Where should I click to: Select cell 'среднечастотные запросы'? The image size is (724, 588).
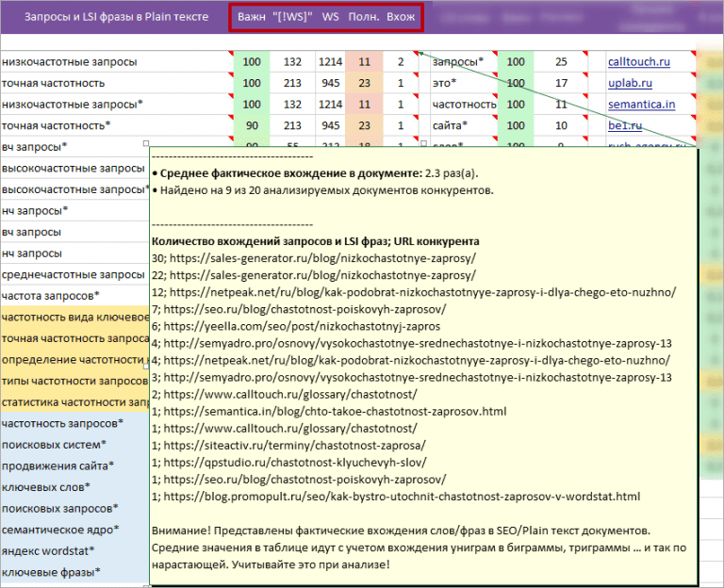(x=74, y=274)
